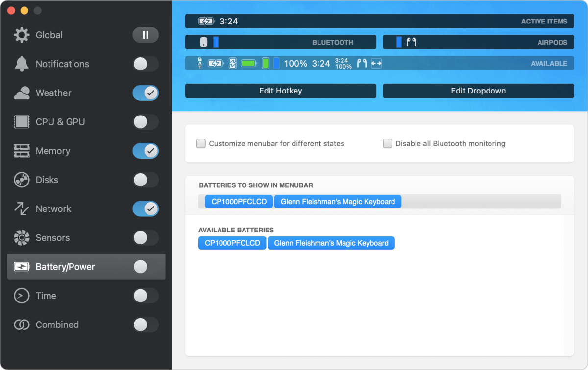Click the Disks platter icon
The height and width of the screenshot is (370, 588).
pyautogui.click(x=22, y=180)
